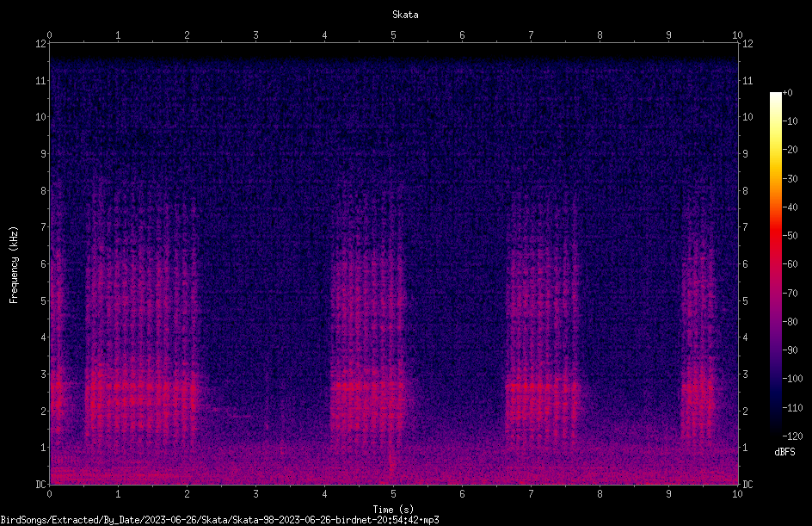Viewport: 812px width, 526px height.
Task: Click the '-100' colorbar label
Action: tap(792, 379)
